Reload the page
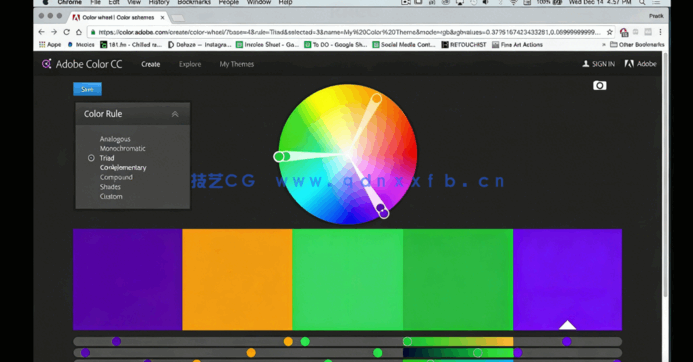 pos(66,32)
